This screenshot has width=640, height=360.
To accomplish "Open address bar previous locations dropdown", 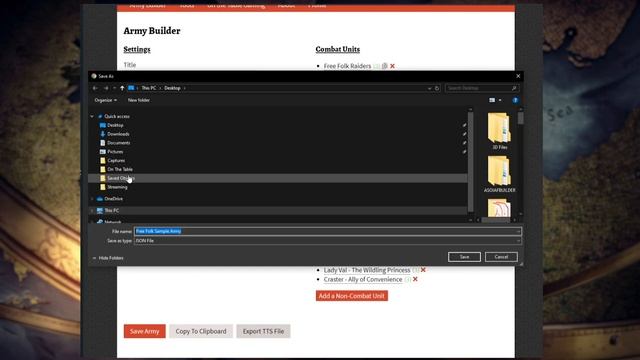I will point(429,88).
